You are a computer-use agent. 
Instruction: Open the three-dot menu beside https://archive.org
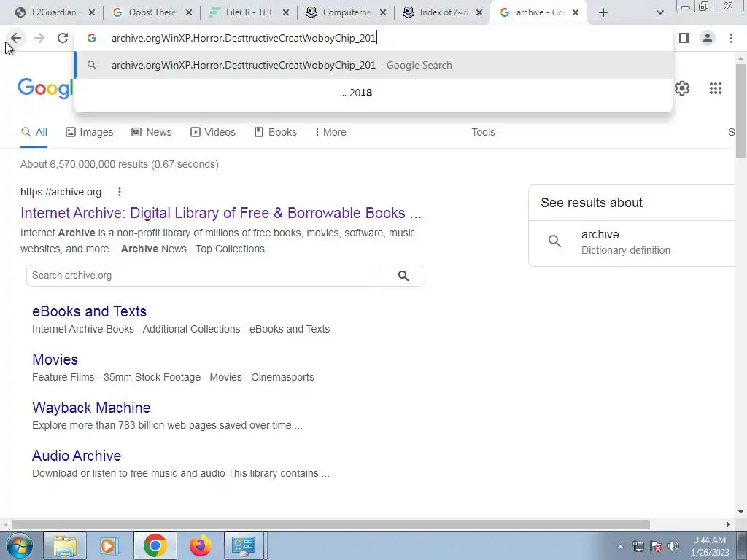click(120, 192)
